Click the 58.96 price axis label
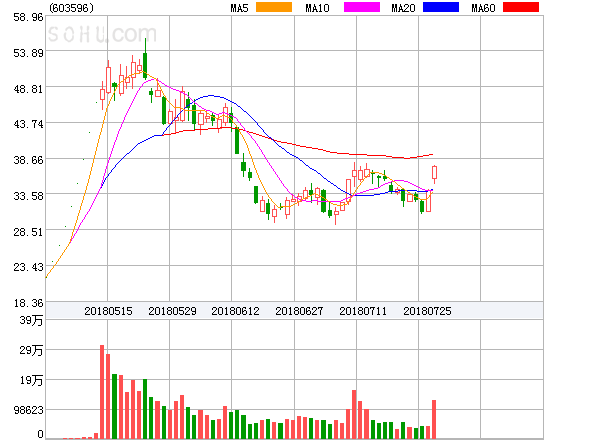 tap(28, 17)
